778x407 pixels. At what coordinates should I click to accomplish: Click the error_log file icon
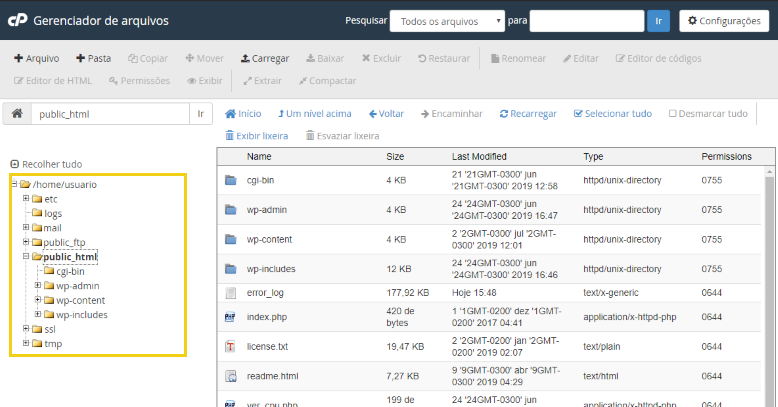(x=230, y=293)
